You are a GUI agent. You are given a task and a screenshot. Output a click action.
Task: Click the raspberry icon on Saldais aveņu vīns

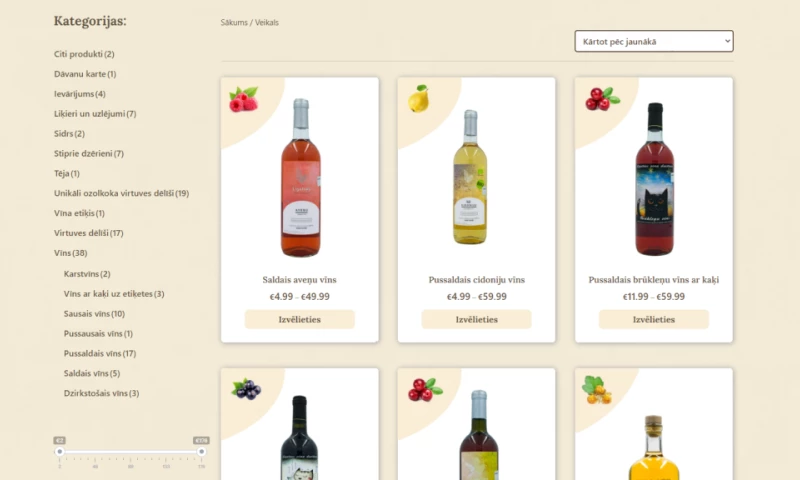(x=244, y=98)
